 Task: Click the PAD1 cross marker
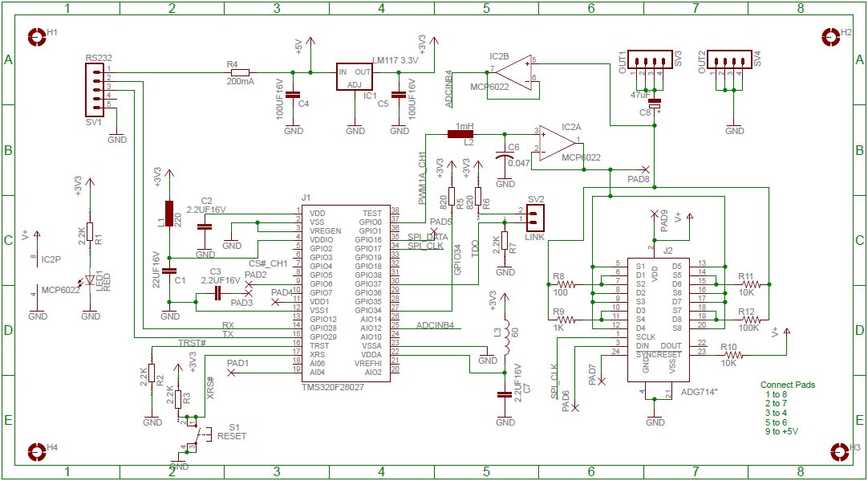[x=231, y=373]
